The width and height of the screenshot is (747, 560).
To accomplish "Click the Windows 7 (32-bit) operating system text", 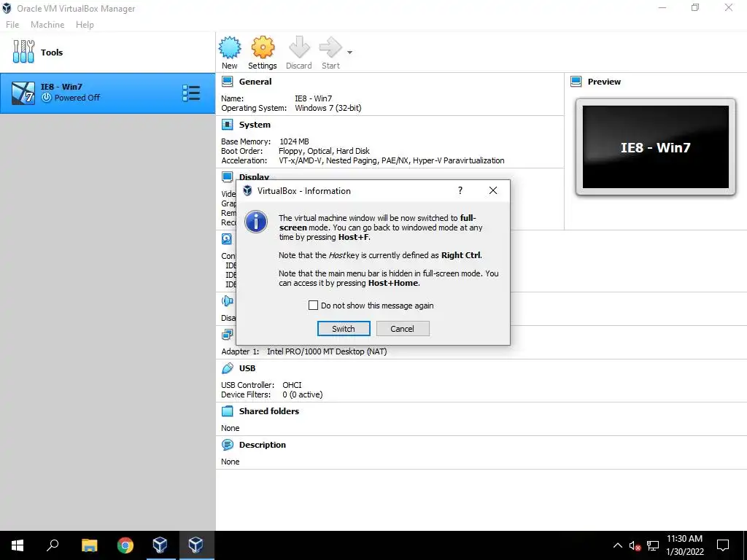I will click(328, 108).
